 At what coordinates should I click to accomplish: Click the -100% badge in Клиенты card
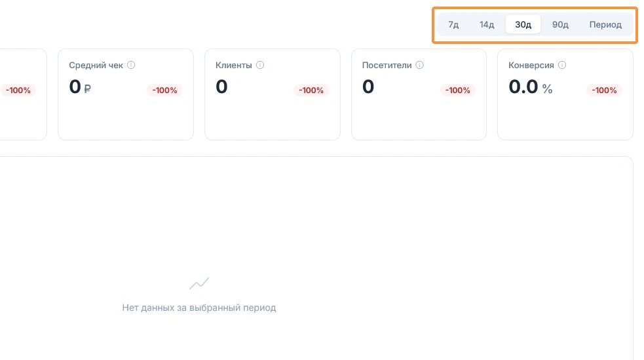click(311, 90)
